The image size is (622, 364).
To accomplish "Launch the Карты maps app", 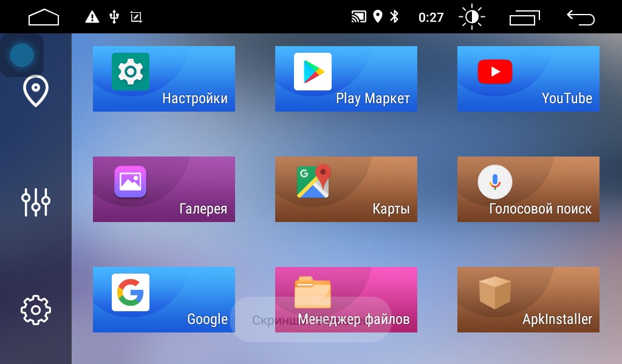I will click(346, 189).
